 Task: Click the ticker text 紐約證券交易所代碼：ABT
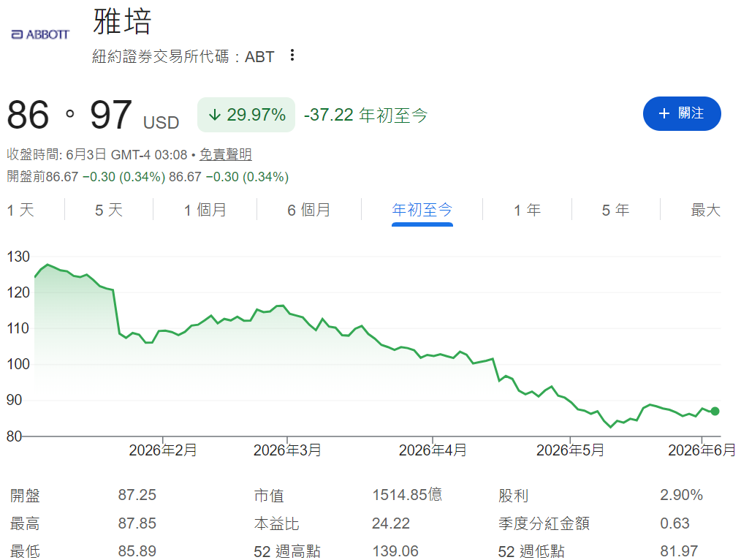point(183,56)
